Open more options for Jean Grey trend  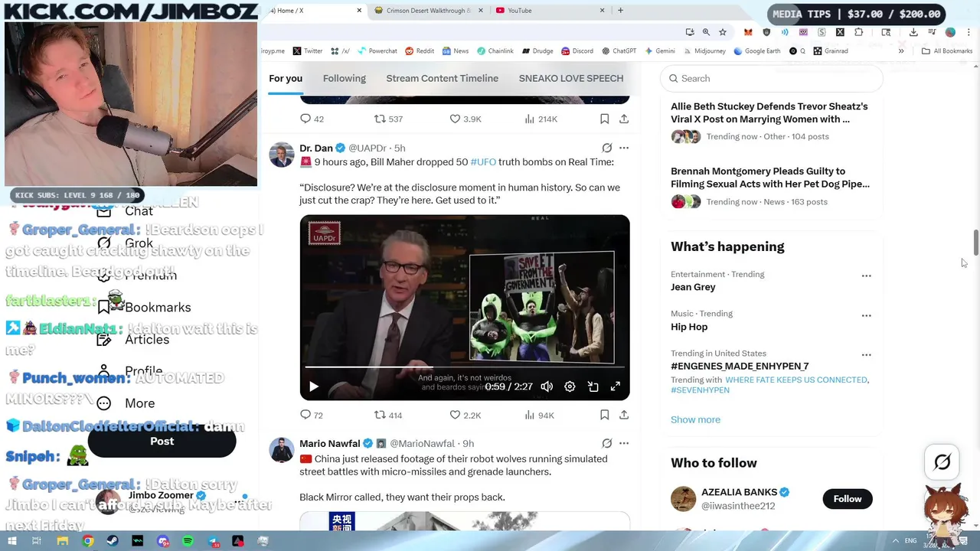866,275
